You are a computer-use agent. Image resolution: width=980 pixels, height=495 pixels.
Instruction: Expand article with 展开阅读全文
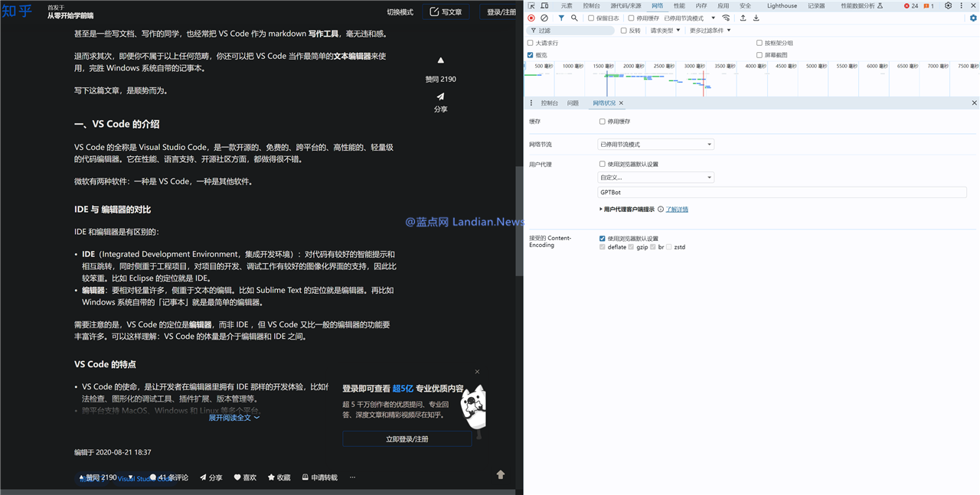(x=234, y=418)
